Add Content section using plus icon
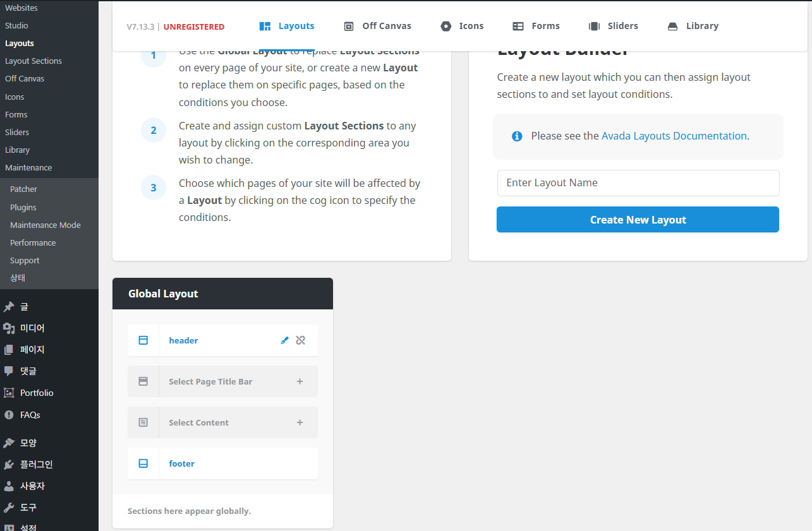The height and width of the screenshot is (531, 812). click(x=300, y=422)
